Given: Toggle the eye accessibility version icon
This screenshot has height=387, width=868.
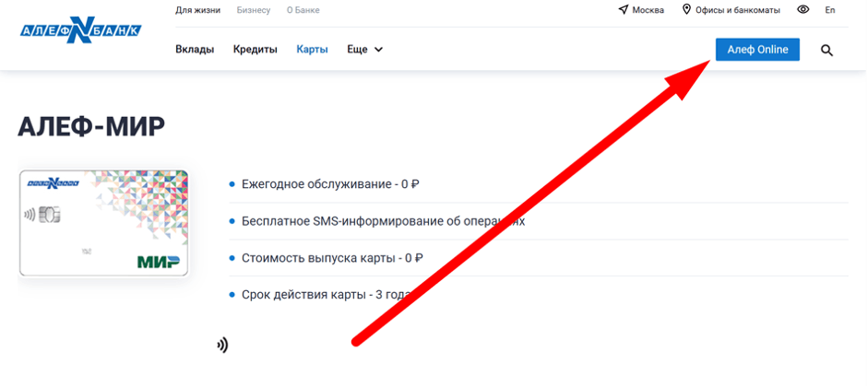Looking at the screenshot, I should 803,10.
